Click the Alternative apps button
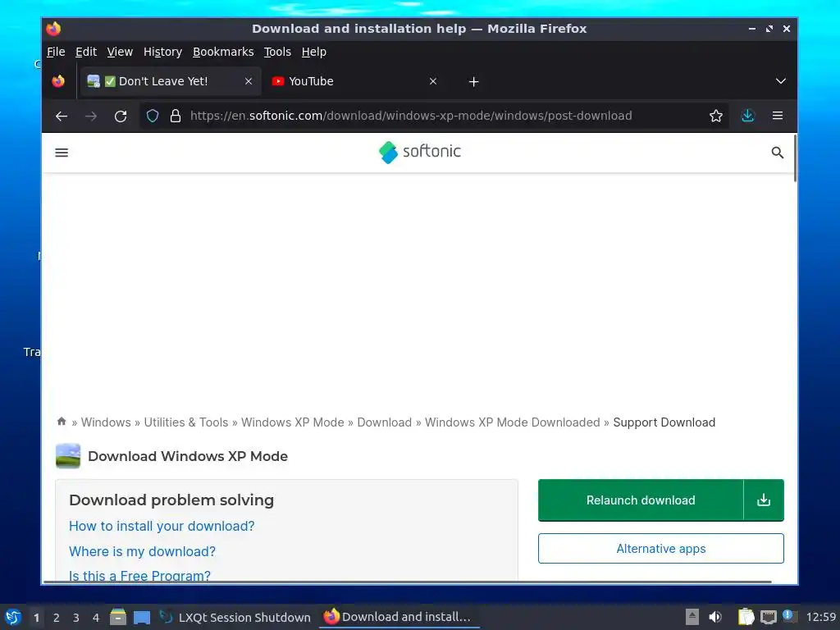This screenshot has width=840, height=630. click(x=661, y=549)
